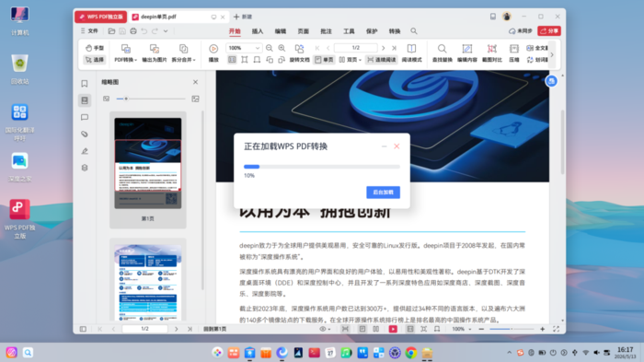The height and width of the screenshot is (362, 644).
Task: Click the open folder icon in quick access
Action: pyautogui.click(x=111, y=30)
